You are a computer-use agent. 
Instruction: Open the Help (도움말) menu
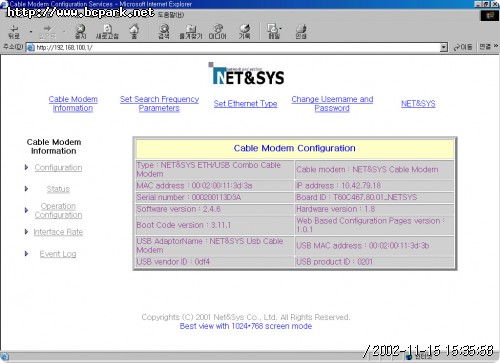coord(171,15)
